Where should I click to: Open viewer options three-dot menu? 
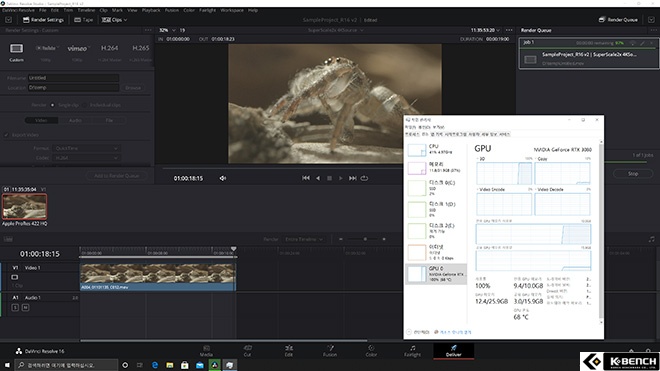(x=509, y=30)
